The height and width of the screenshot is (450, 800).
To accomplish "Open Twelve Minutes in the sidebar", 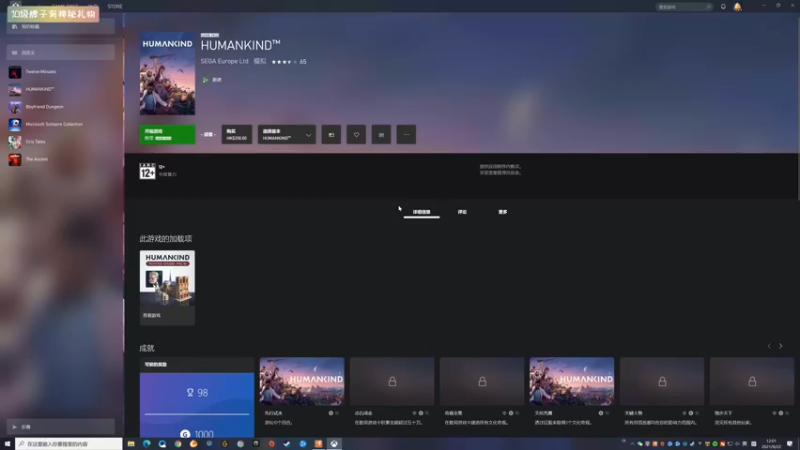I will coord(61,72).
